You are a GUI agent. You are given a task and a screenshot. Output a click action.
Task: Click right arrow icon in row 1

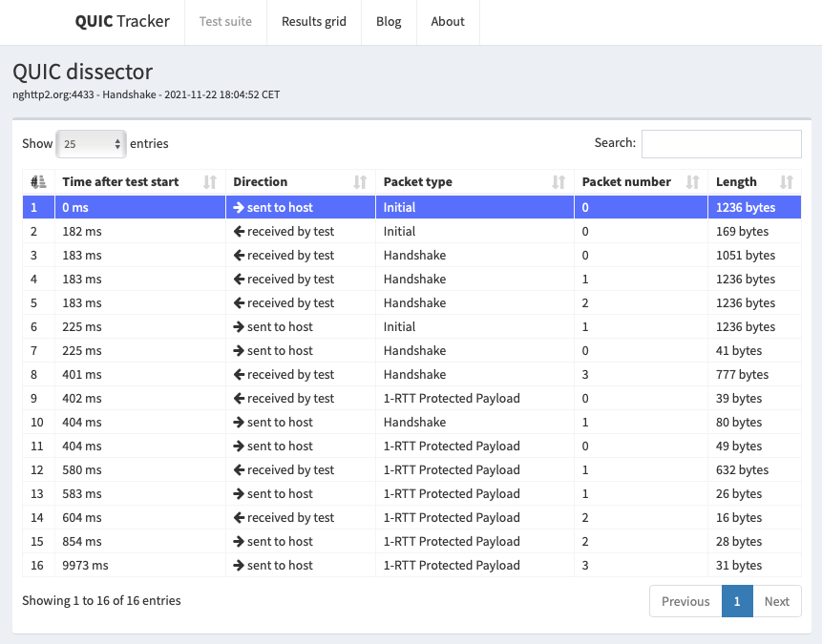point(239,207)
